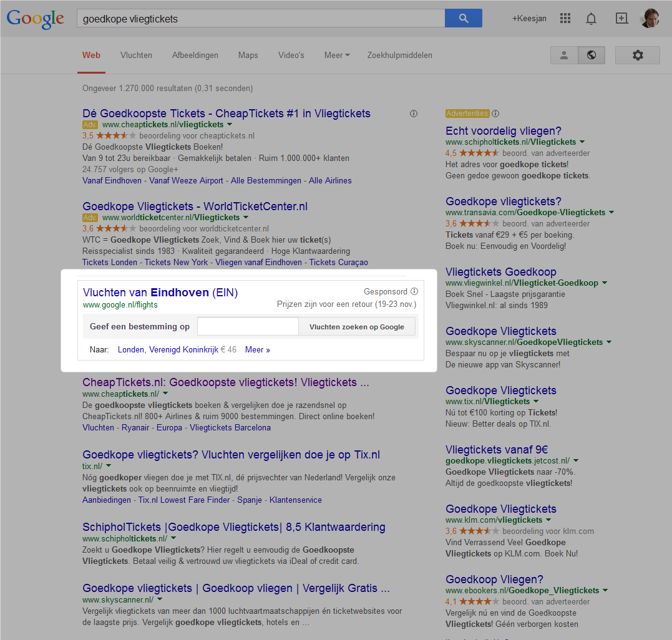Expand arrow next to www.tix.nl/Vliegtickets
672x640 pixels.
(x=536, y=401)
